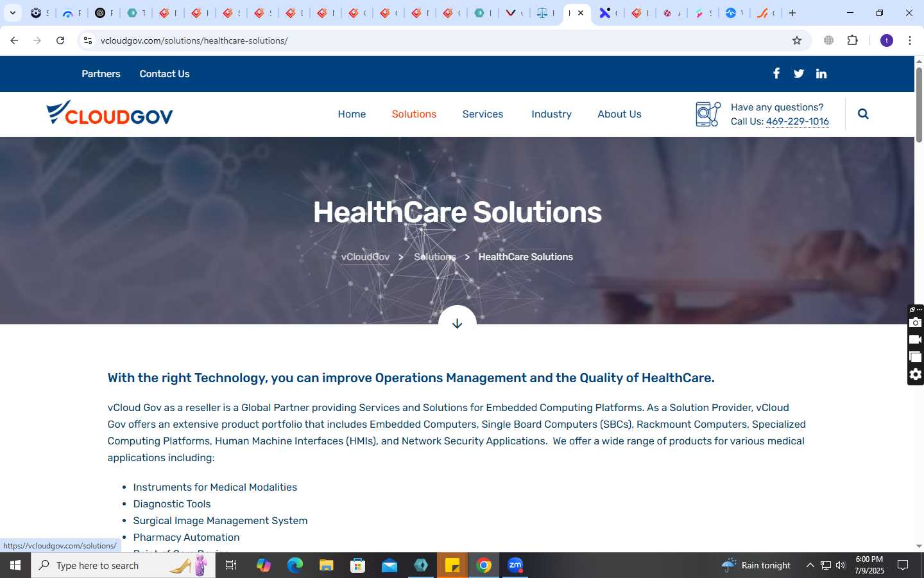Open the Twitter bird icon

(x=799, y=74)
